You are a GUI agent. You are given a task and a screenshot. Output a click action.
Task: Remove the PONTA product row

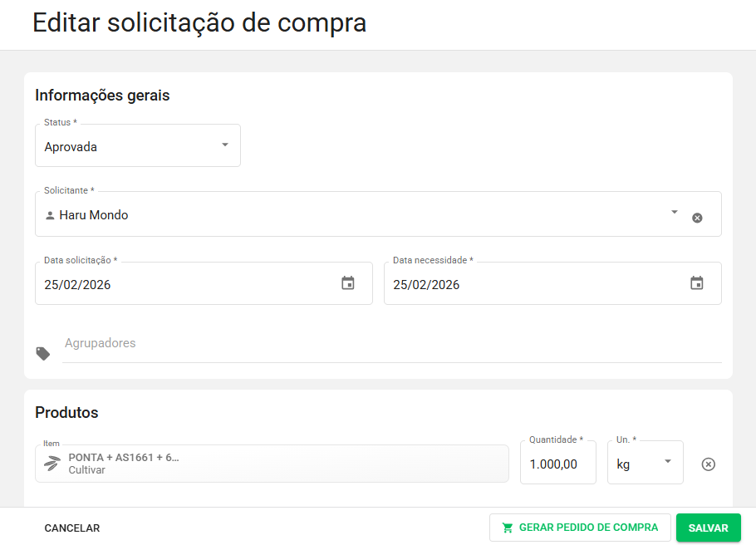[x=708, y=464]
